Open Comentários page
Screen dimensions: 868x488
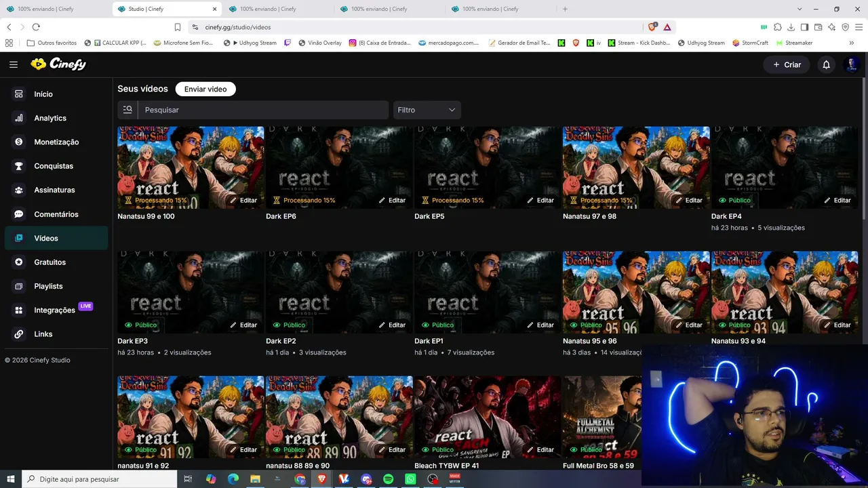tap(56, 214)
